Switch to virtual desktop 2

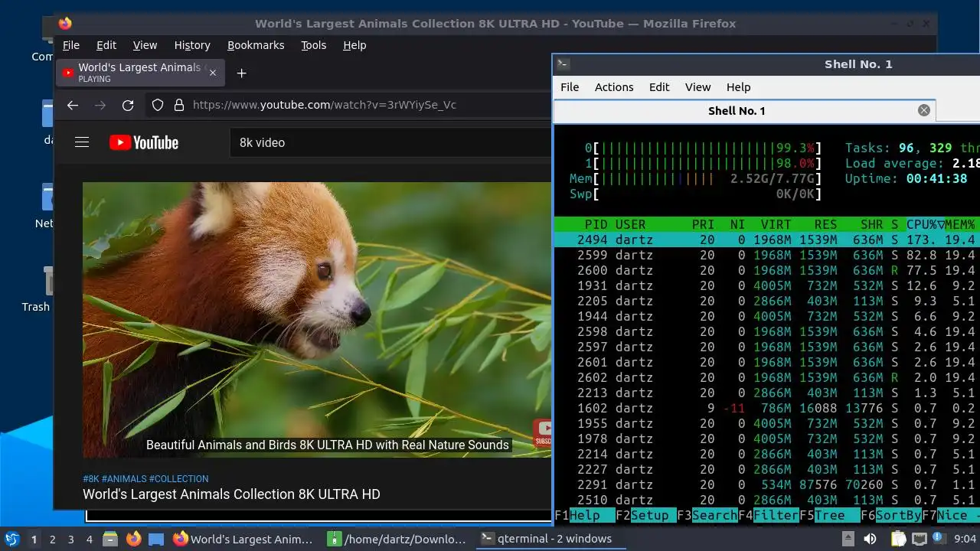point(52,539)
